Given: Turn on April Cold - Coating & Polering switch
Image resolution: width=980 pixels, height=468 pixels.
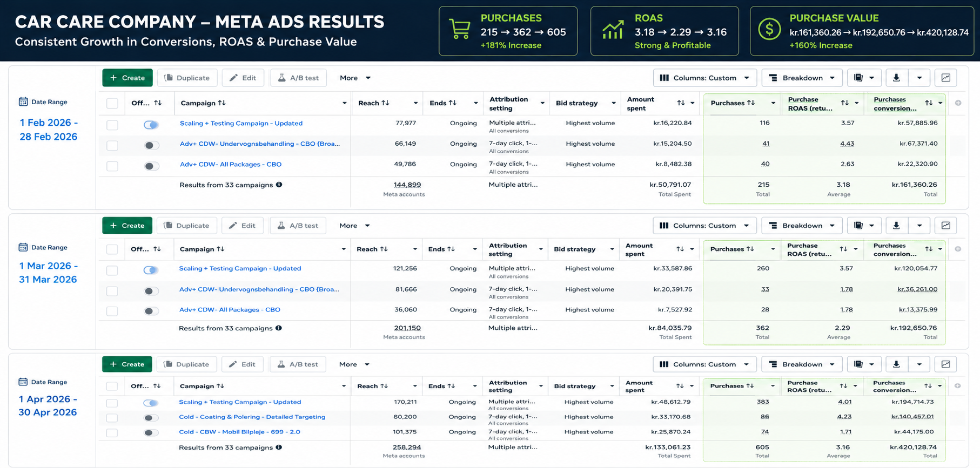Looking at the screenshot, I should tap(151, 418).
